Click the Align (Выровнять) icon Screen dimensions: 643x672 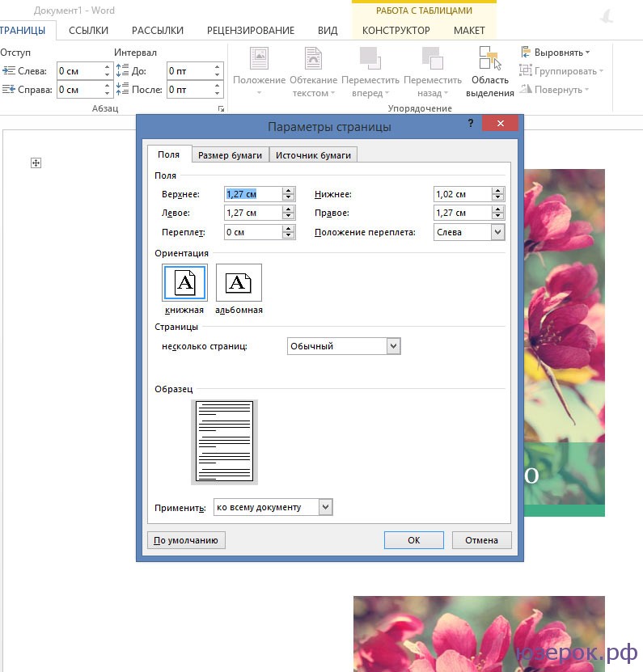pyautogui.click(x=526, y=53)
